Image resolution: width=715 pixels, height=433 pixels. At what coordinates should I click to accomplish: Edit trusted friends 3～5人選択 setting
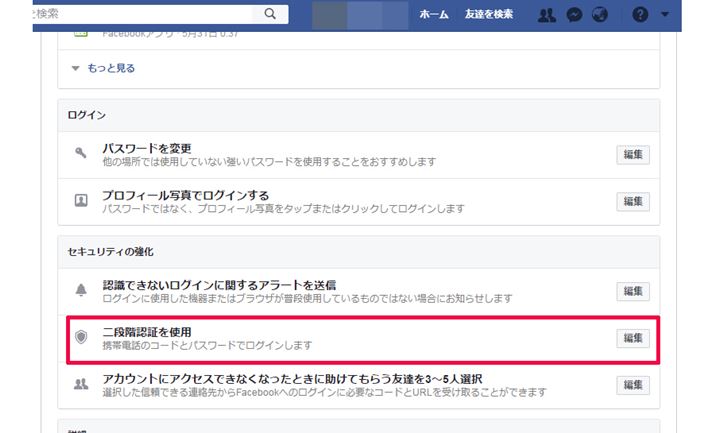click(x=633, y=385)
